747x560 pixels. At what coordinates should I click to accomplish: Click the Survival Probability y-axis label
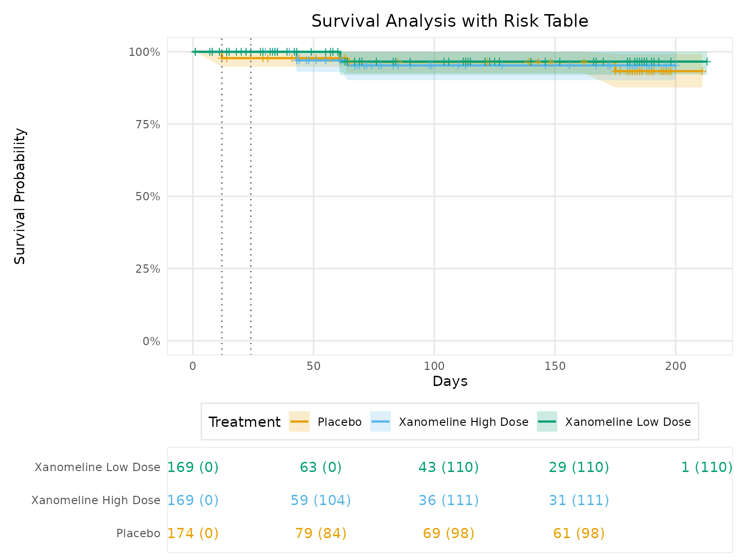pos(20,196)
